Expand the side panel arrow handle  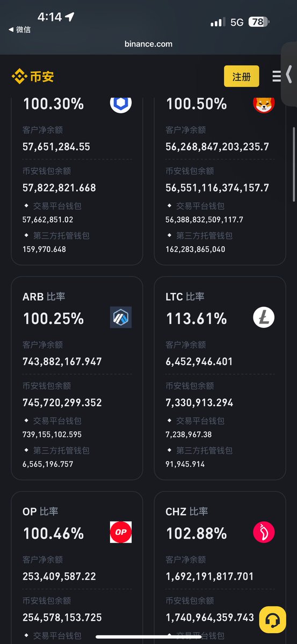point(289,75)
